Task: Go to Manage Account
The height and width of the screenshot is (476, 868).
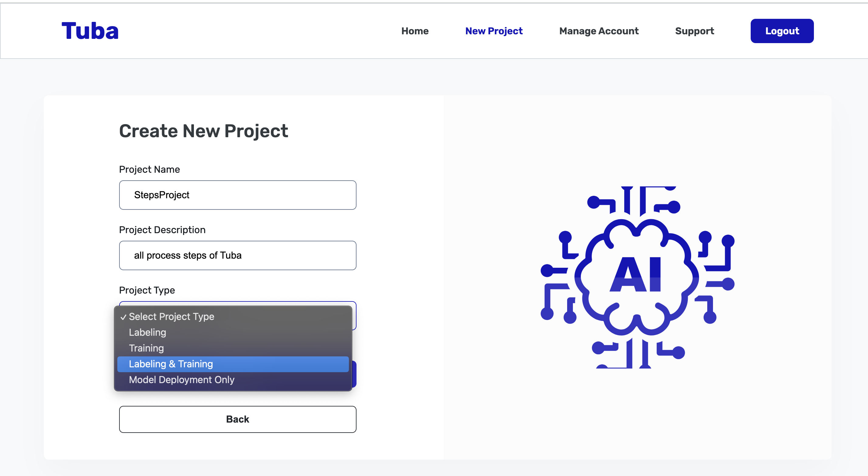Action: (598, 31)
